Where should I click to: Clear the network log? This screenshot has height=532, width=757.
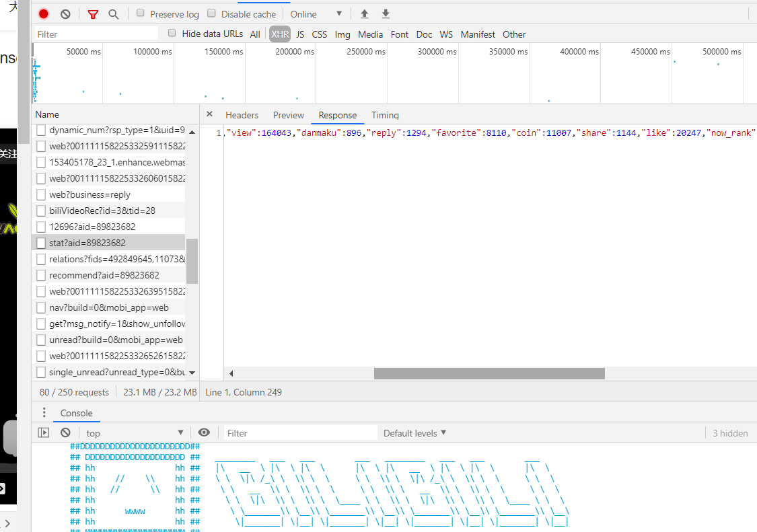click(66, 14)
